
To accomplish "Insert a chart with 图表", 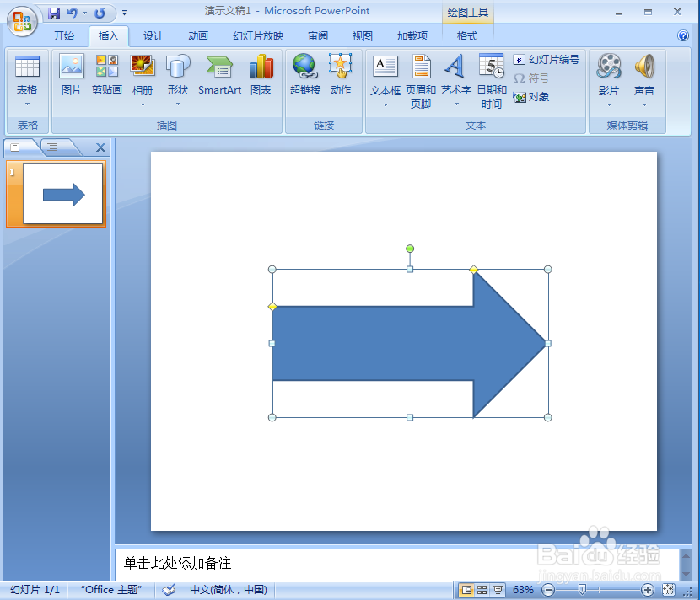I will (x=261, y=75).
